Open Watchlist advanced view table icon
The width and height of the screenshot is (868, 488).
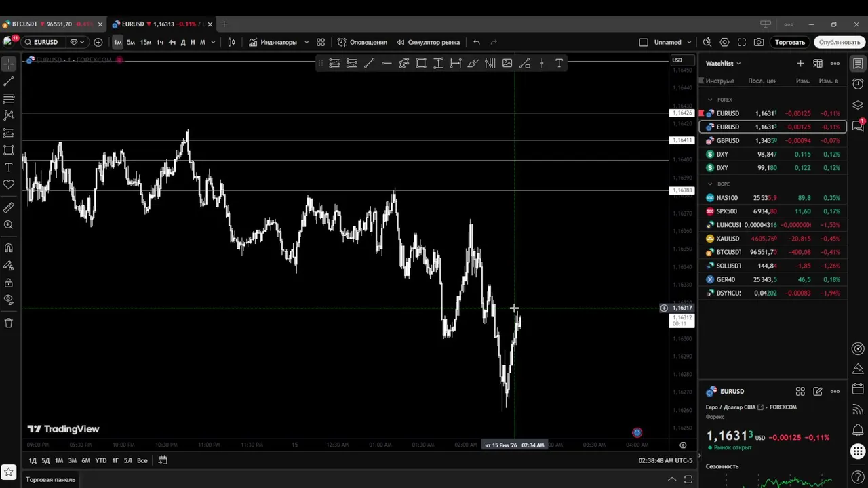click(818, 63)
